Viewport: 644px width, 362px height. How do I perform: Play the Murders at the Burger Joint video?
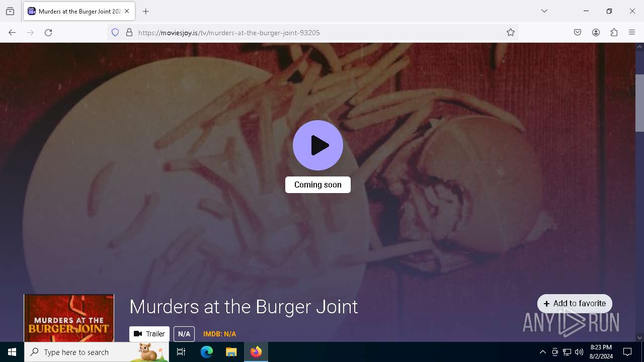pyautogui.click(x=318, y=145)
